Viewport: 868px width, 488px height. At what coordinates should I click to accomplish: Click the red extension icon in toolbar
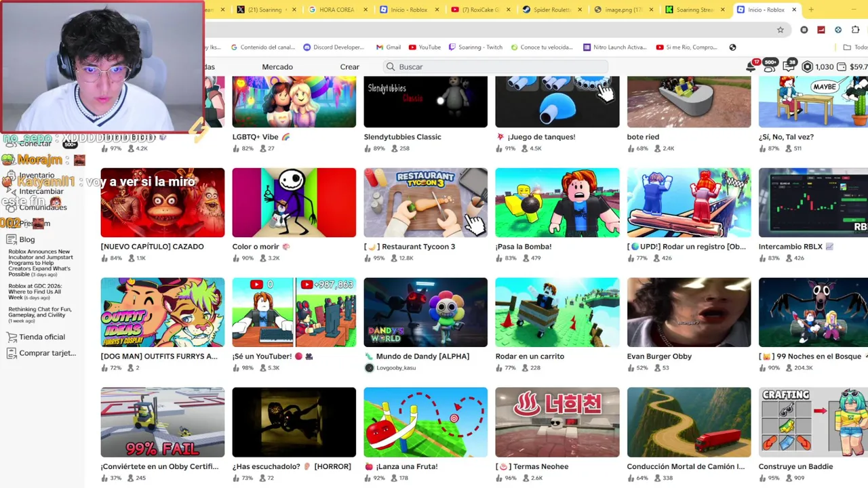click(x=821, y=30)
